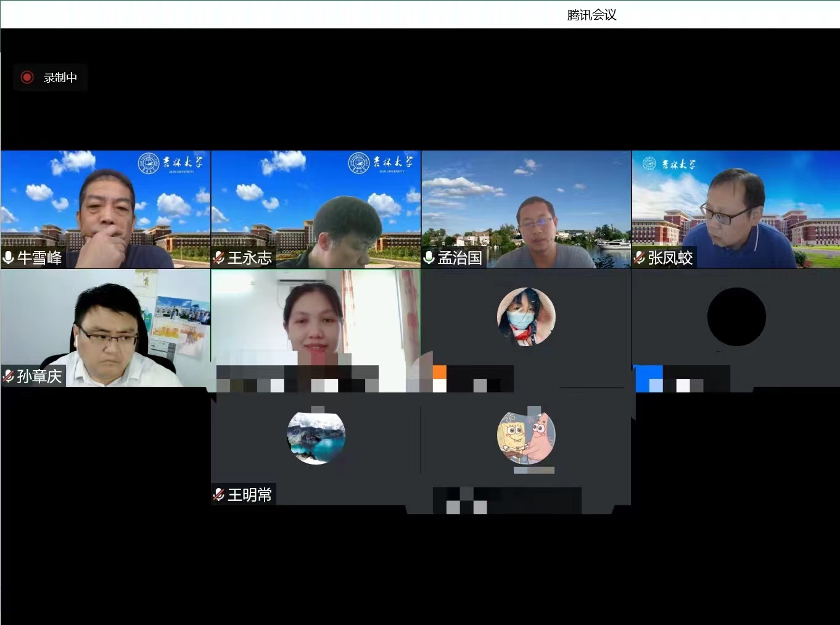Select the 王永志 video tile
The width and height of the screenshot is (840, 625).
click(x=316, y=204)
